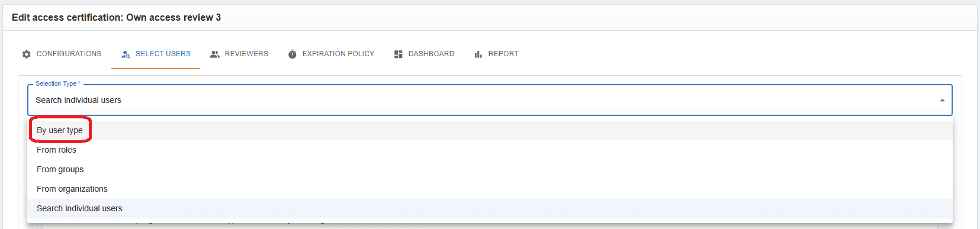Screen dimensions: 980x229
Task: Switch to the Report tab
Action: click(x=496, y=54)
